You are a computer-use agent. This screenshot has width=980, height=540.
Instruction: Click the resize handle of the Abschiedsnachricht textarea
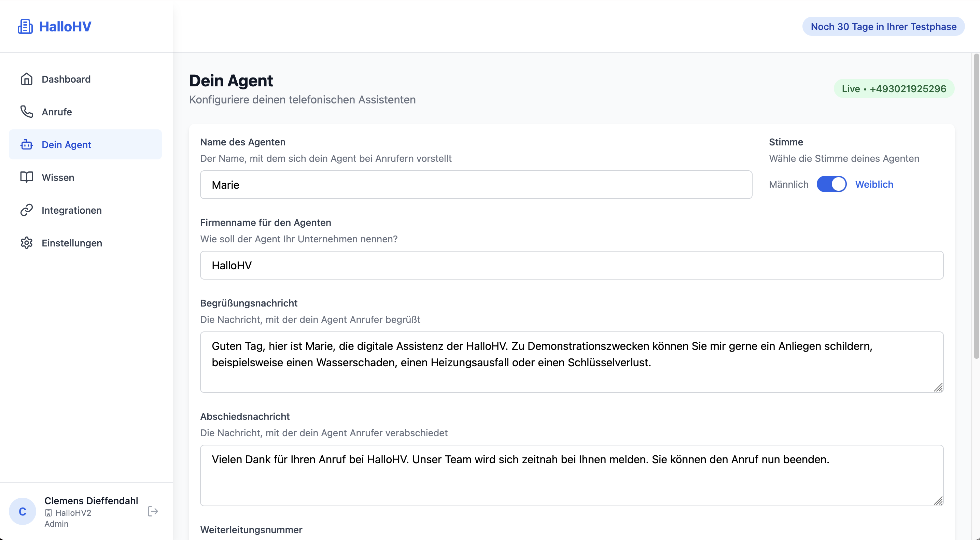(x=939, y=501)
